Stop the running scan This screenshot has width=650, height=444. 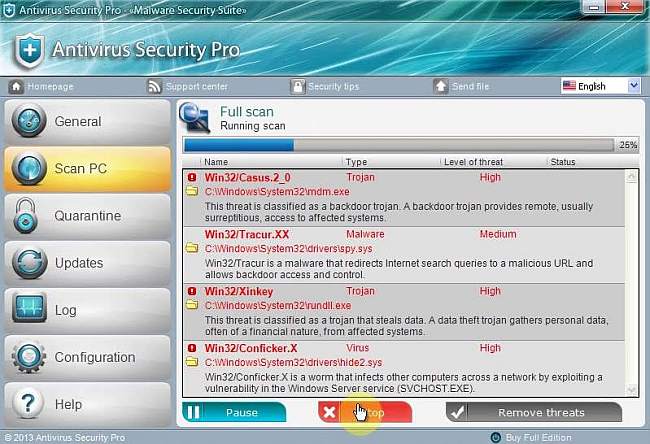tap(365, 412)
